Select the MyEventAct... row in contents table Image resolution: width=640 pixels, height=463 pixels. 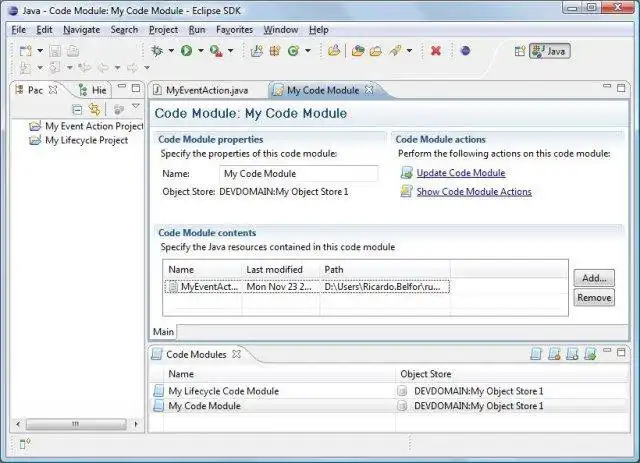click(307, 287)
